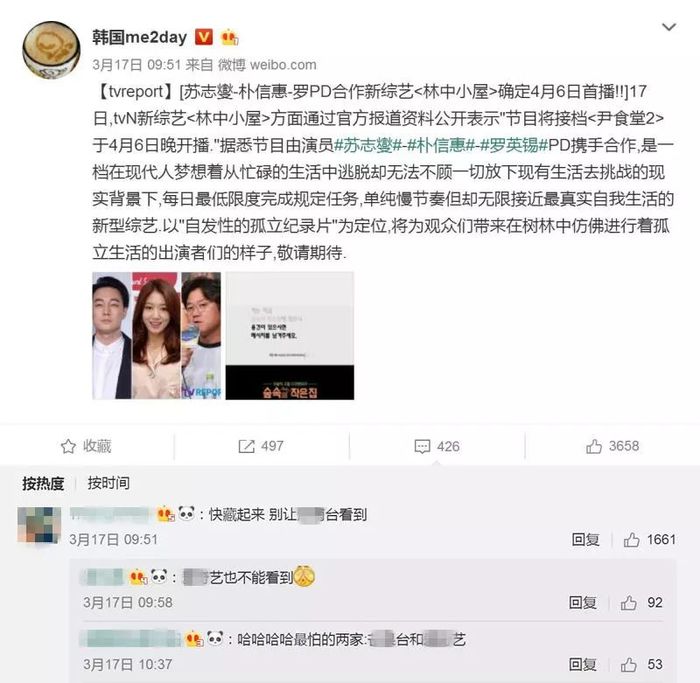Open the three-person photo thumbnail
The width and height of the screenshot is (700, 683).
(x=157, y=336)
